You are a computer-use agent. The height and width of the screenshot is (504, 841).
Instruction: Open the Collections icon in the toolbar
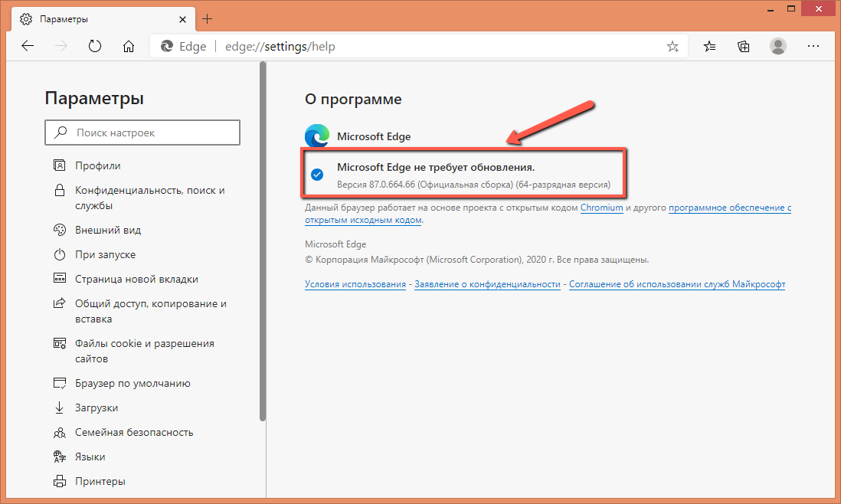pos(744,47)
